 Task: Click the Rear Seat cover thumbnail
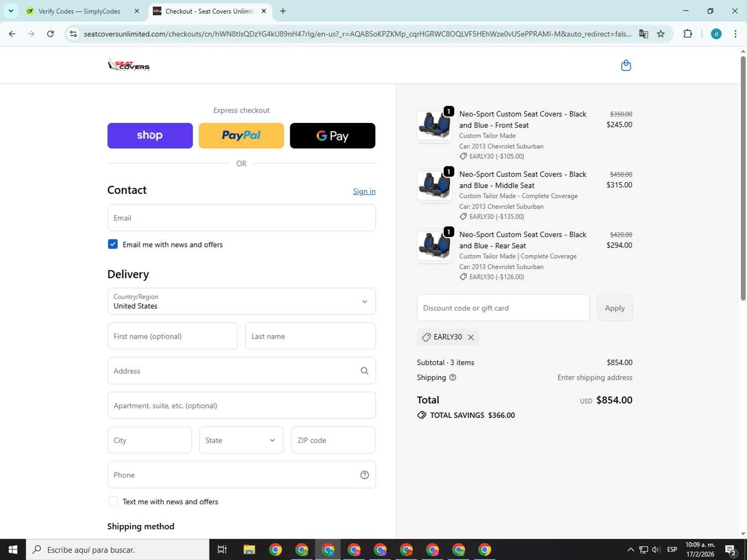point(434,246)
